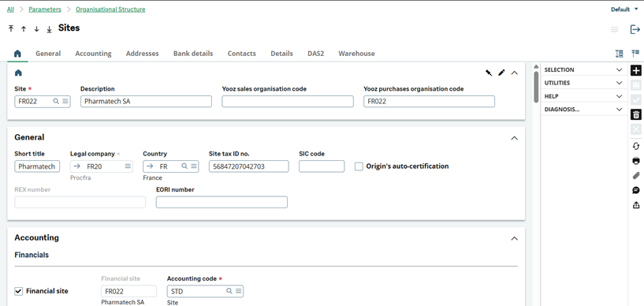
Task: Click the export upload icon
Action: click(x=636, y=205)
